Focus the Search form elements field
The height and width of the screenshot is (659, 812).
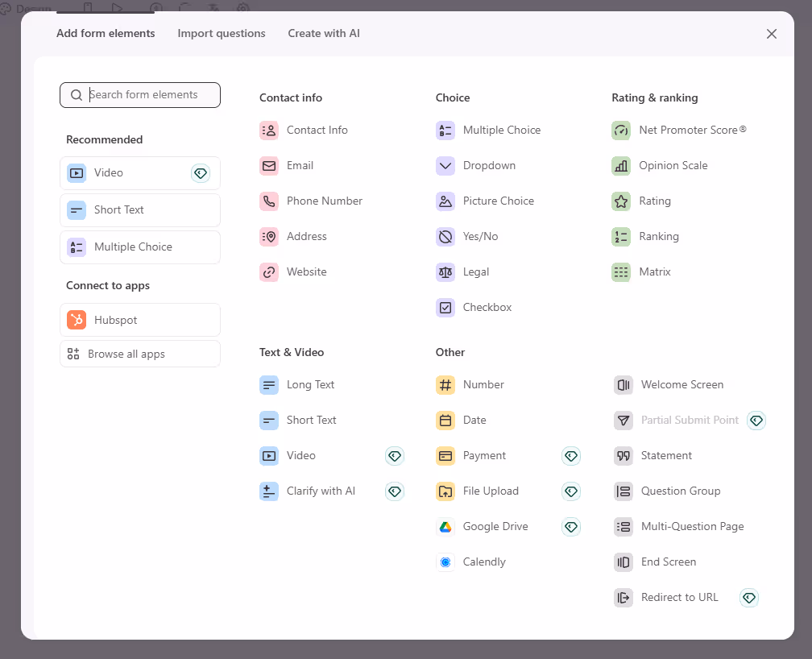140,95
